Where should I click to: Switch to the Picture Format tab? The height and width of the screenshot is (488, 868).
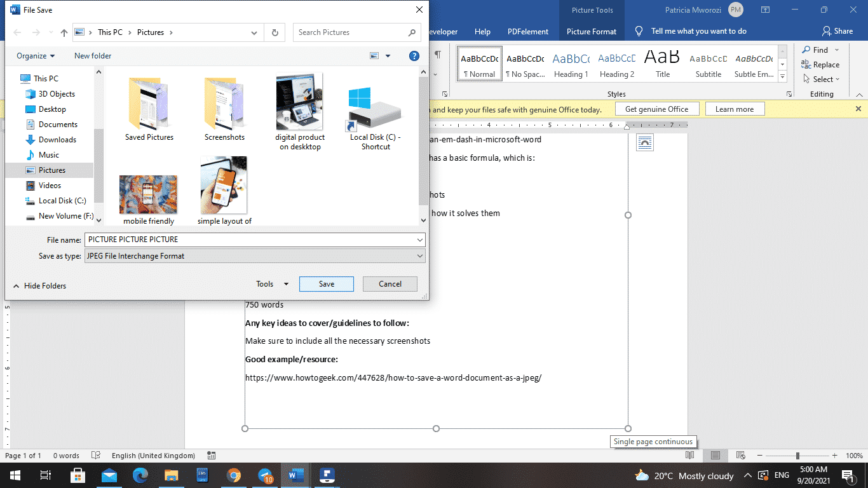pos(591,30)
